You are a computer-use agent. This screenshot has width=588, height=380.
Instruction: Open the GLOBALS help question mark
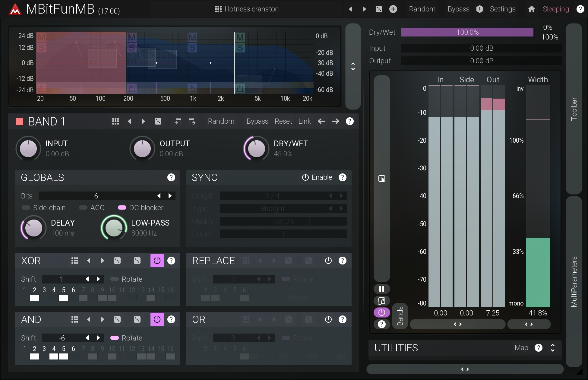point(171,177)
